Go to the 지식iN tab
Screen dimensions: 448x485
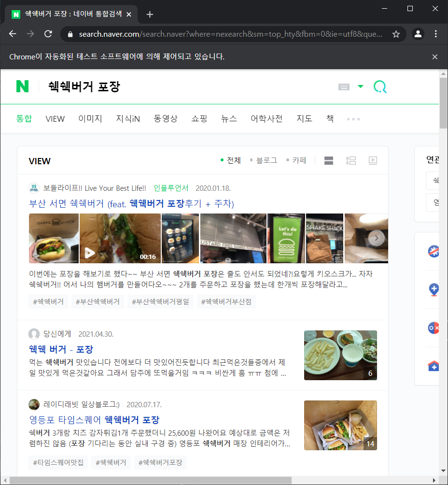(128, 118)
